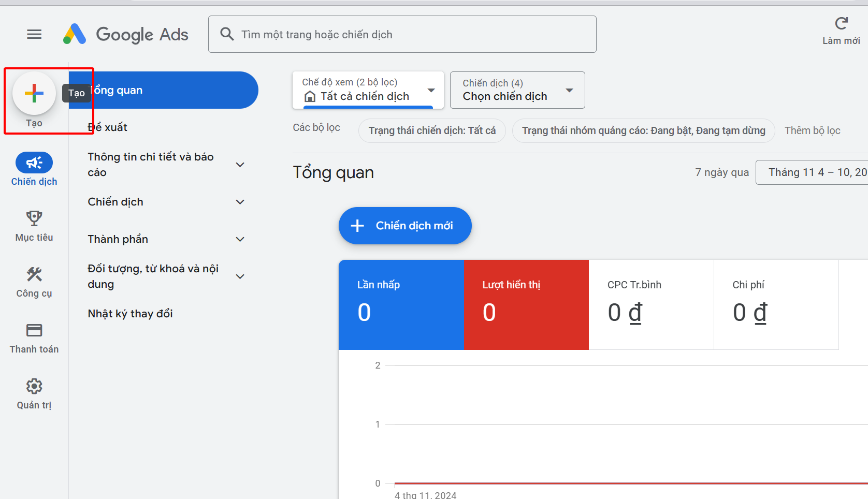Click the Chiến dịch mới button
Screen dimensions: 868x499
pos(405,226)
